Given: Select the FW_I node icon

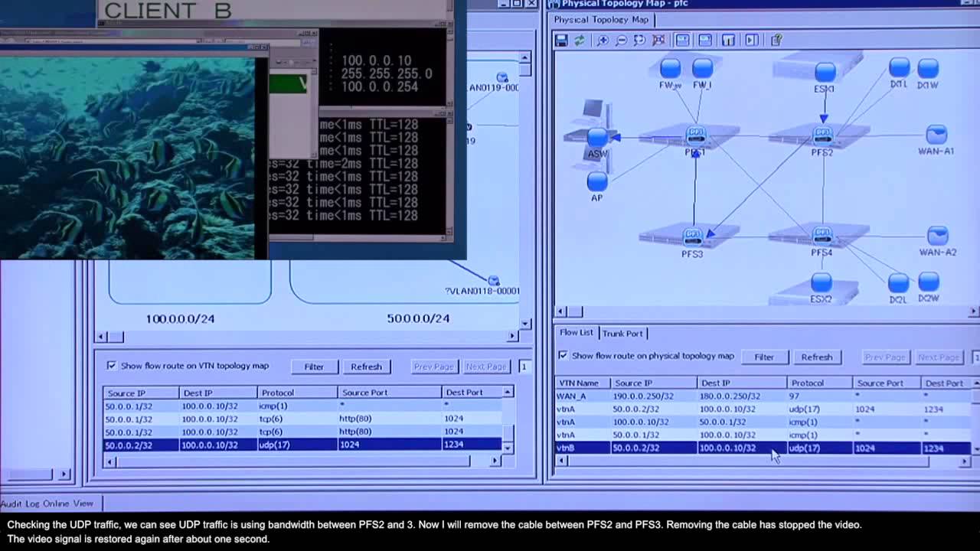Looking at the screenshot, I should coord(702,68).
